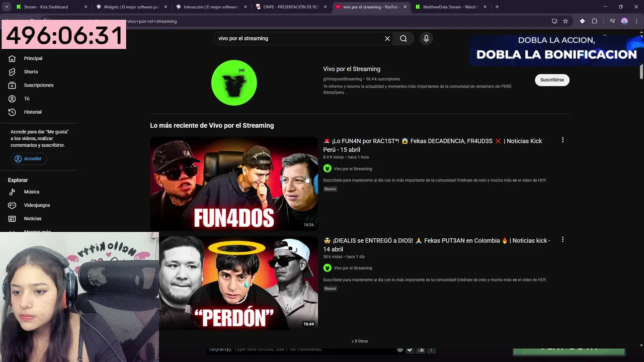
Task: Open a new browser tab
Action: pyautogui.click(x=497, y=7)
